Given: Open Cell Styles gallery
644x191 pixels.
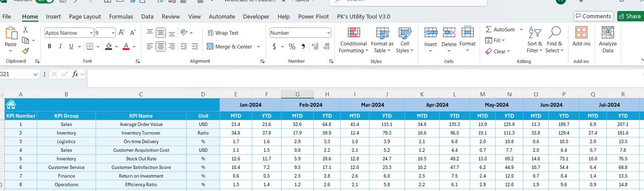Looking at the screenshot, I should 405,40.
